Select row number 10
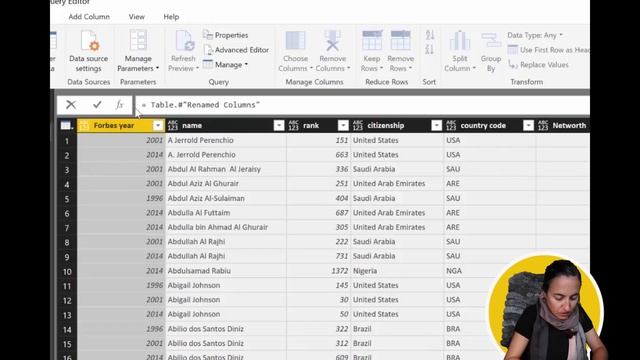Viewport: 640px width, 360px height. click(67, 271)
